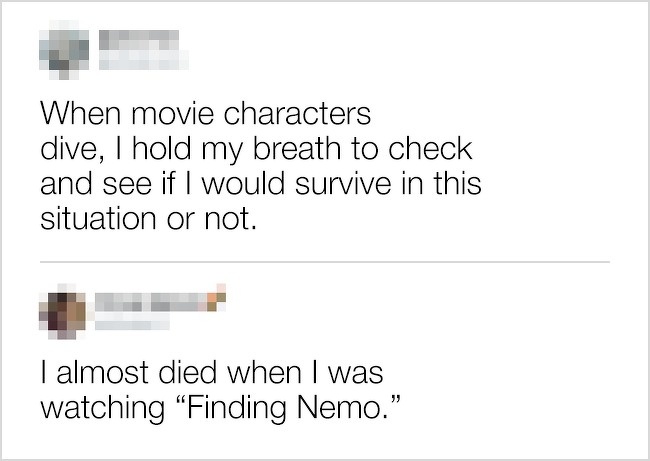Select the line "dive, I hold my breath to check"

click(x=256, y=149)
